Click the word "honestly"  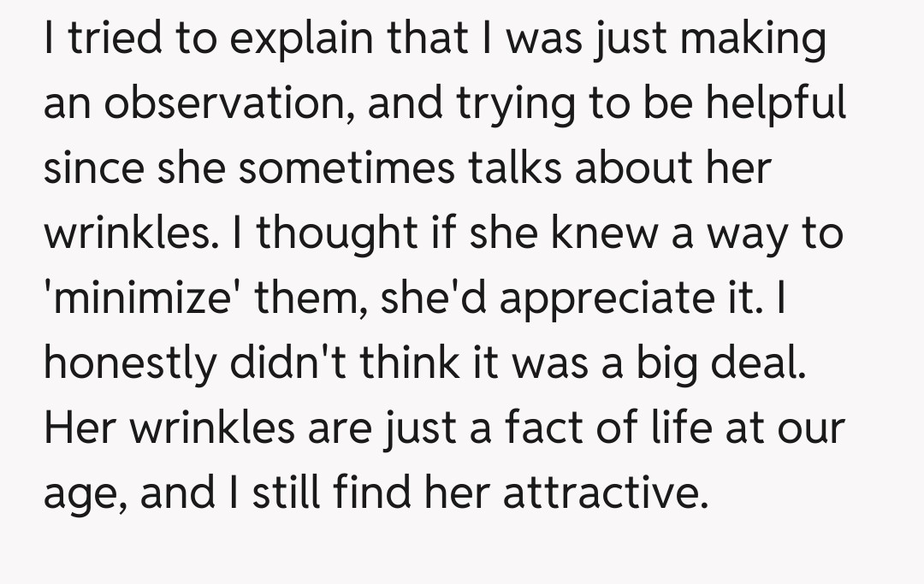(128, 365)
